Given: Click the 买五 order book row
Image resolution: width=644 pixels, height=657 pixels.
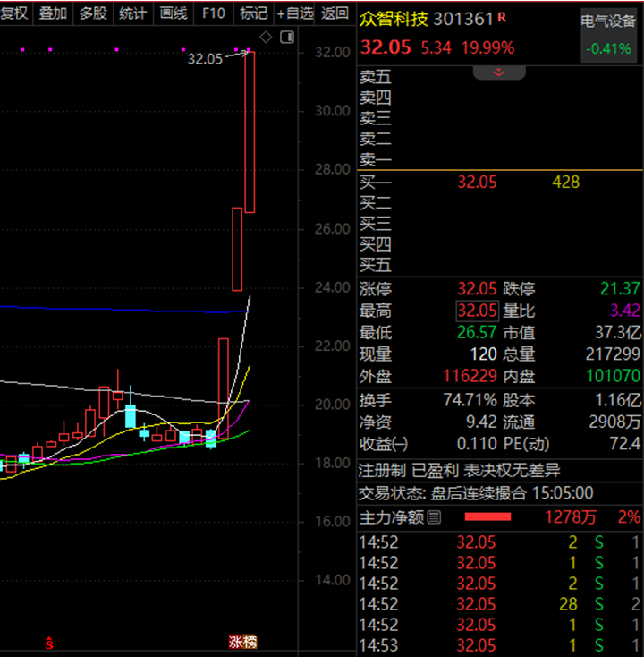Looking at the screenshot, I should (x=500, y=265).
